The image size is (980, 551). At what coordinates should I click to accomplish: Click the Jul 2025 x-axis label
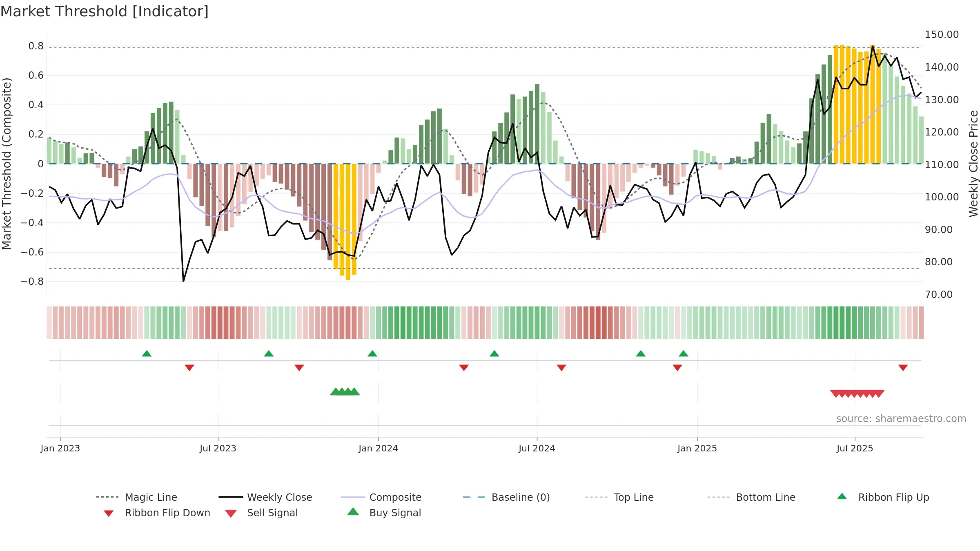pos(855,448)
